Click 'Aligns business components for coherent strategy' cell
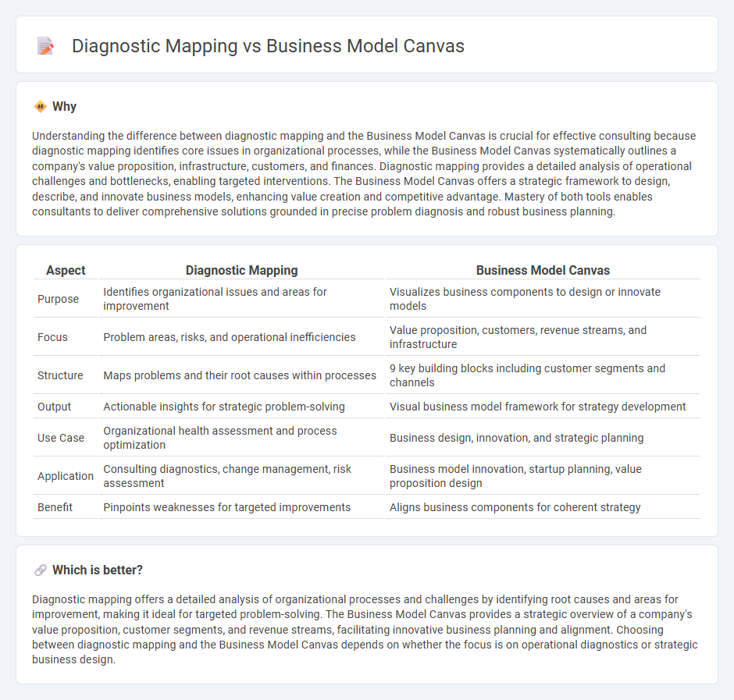This screenshot has height=700, width=734. click(543, 507)
